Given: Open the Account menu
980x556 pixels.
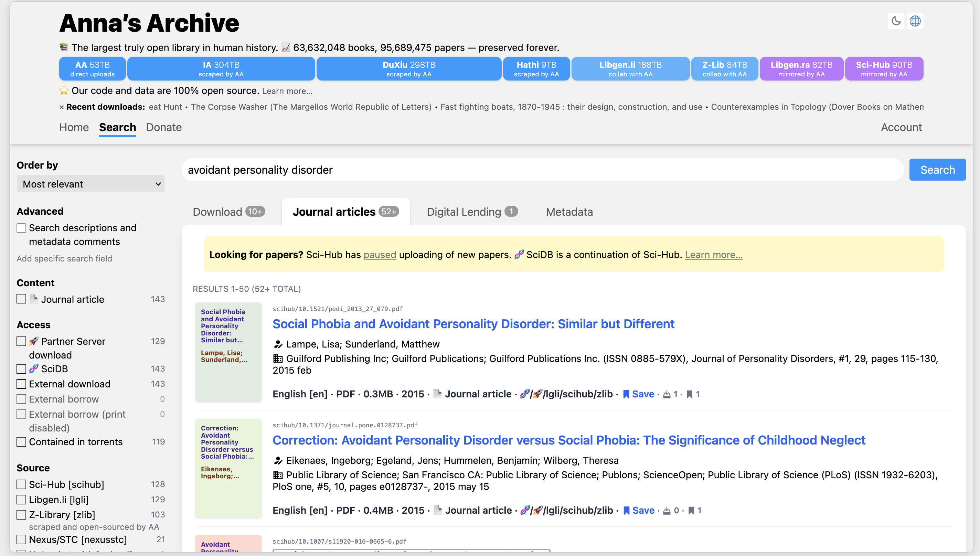Looking at the screenshot, I should (x=901, y=127).
